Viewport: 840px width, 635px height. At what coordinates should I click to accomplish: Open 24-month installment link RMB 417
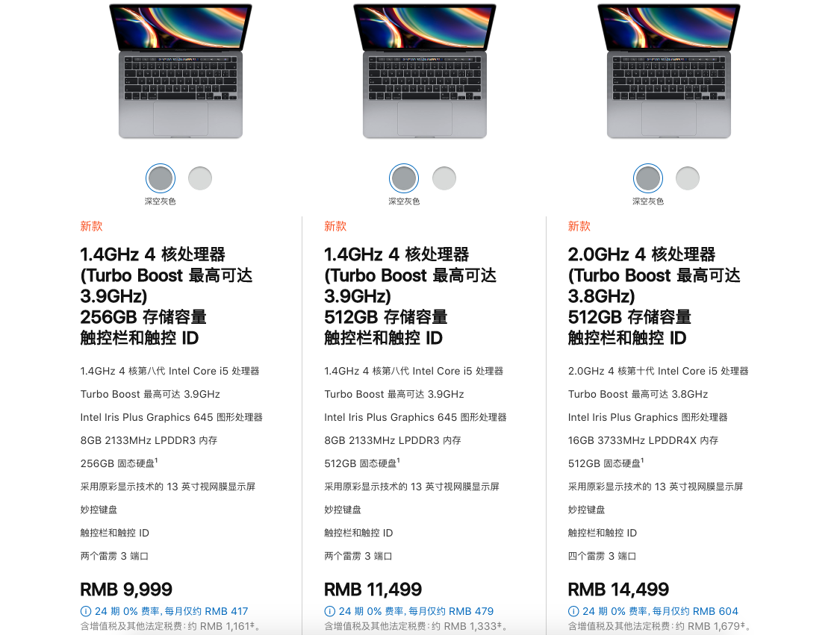point(172,611)
